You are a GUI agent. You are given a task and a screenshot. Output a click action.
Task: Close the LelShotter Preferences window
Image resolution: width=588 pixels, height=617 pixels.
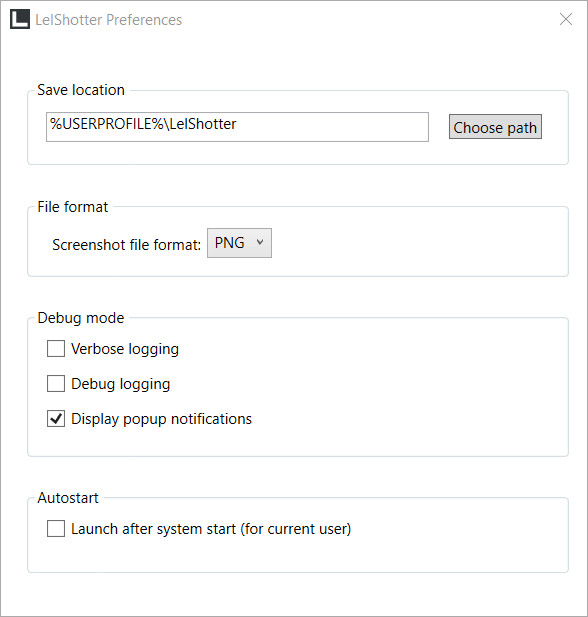tap(566, 19)
